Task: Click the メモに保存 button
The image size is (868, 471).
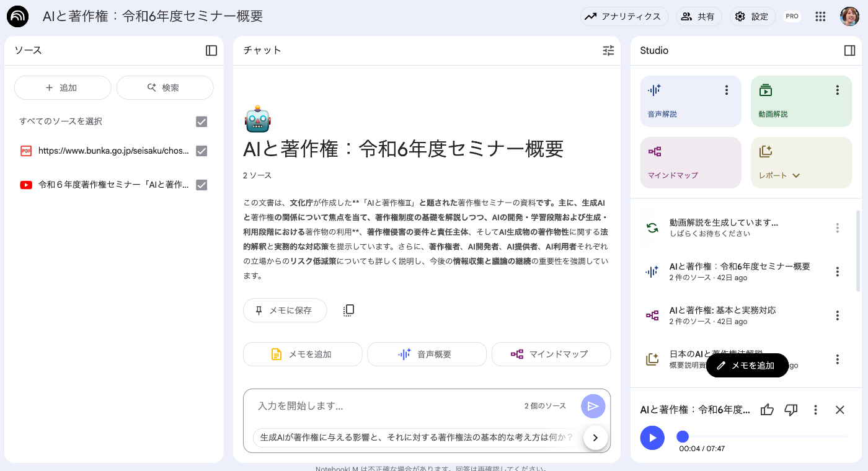Action: (285, 310)
